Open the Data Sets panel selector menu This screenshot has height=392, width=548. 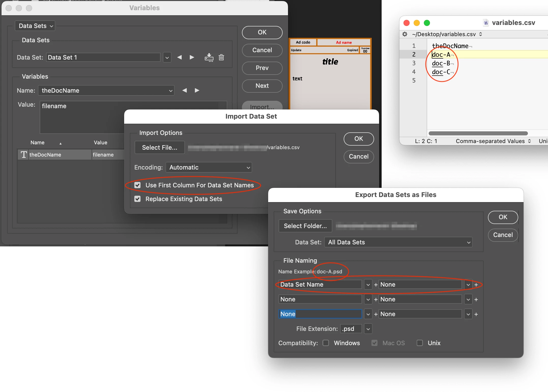(35, 26)
